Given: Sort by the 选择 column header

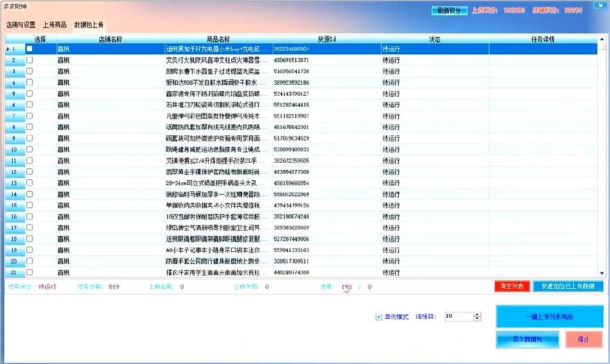Looking at the screenshot, I should point(40,39).
